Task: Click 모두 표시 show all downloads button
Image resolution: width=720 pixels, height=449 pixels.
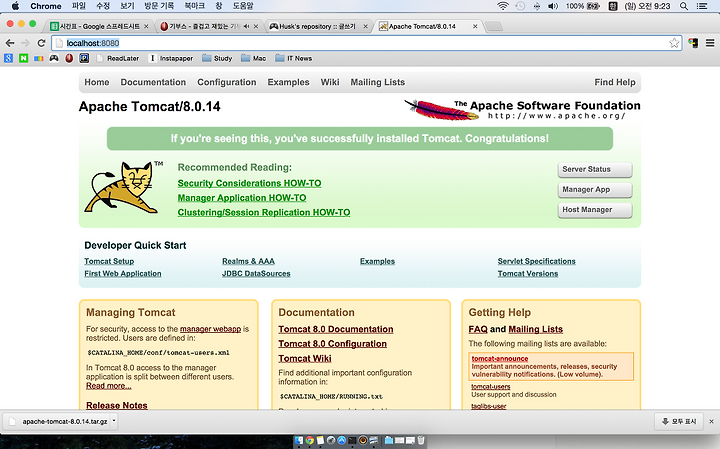Action: (679, 421)
